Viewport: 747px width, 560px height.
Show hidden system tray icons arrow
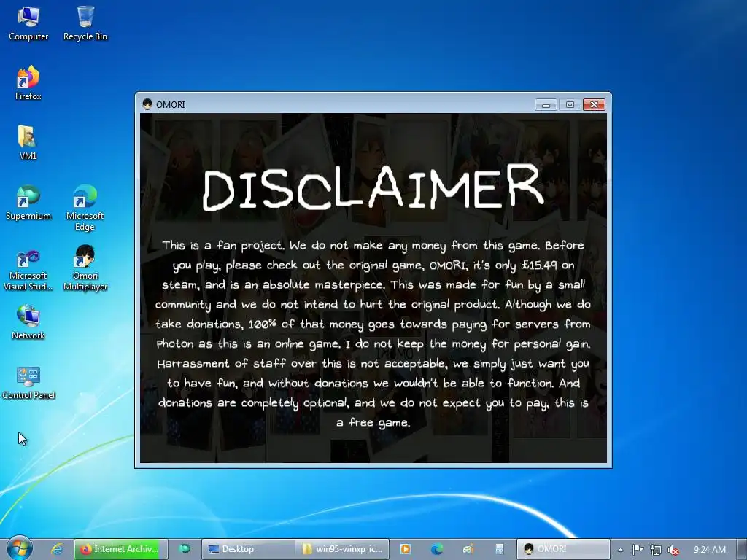pos(620,550)
